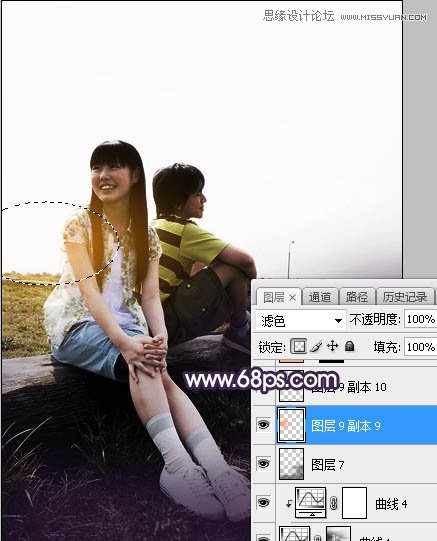
Task: Click the 不透明度 label
Action: click(375, 319)
